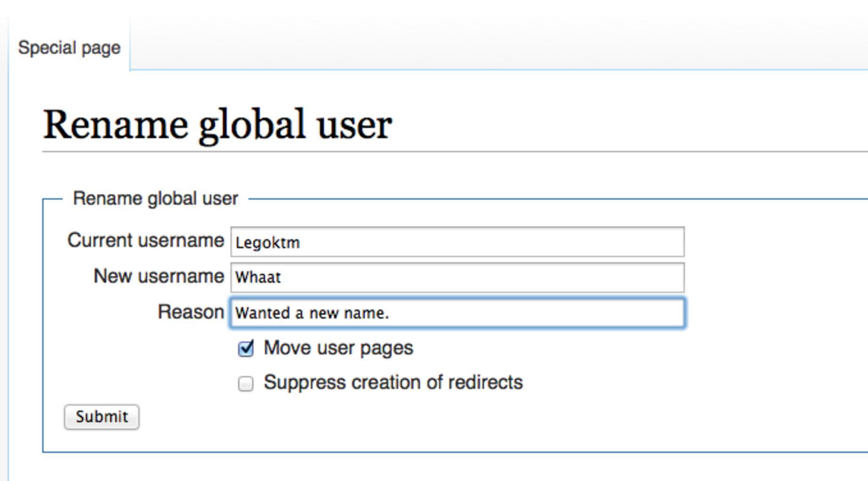The width and height of the screenshot is (868, 481).
Task: Toggle via the 'Move user pages' label
Action: pyautogui.click(x=338, y=348)
